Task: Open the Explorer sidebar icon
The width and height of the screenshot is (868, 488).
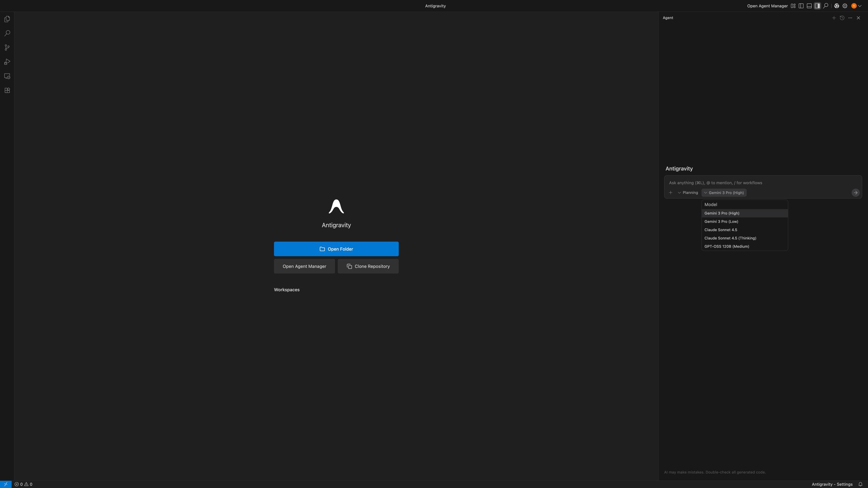Action: point(7,19)
